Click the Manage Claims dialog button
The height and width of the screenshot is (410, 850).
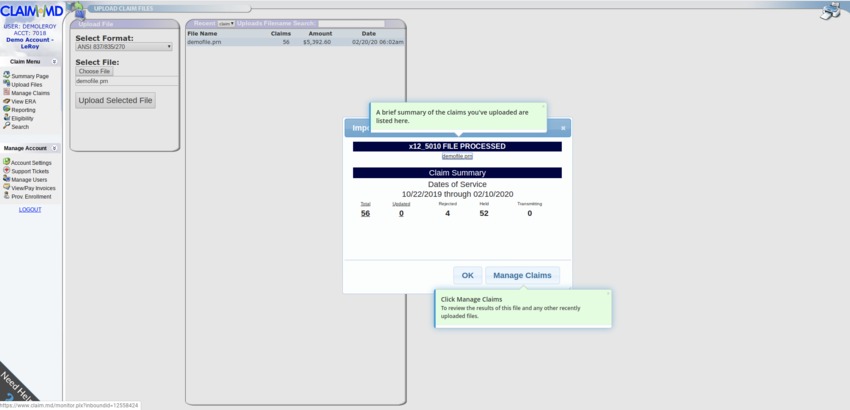click(x=522, y=275)
